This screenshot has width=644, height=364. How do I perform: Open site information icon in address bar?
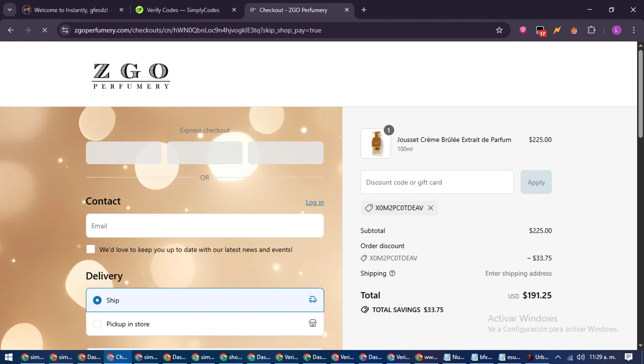point(65,30)
